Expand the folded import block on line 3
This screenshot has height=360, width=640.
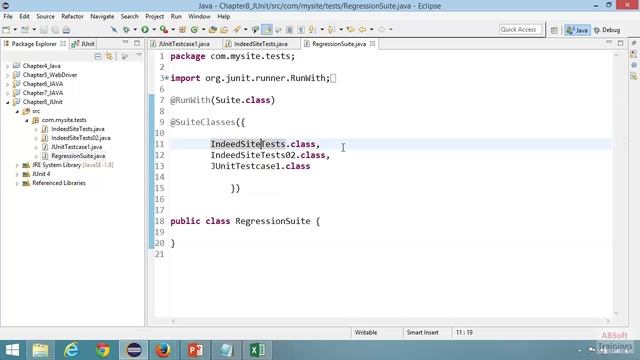(167, 78)
